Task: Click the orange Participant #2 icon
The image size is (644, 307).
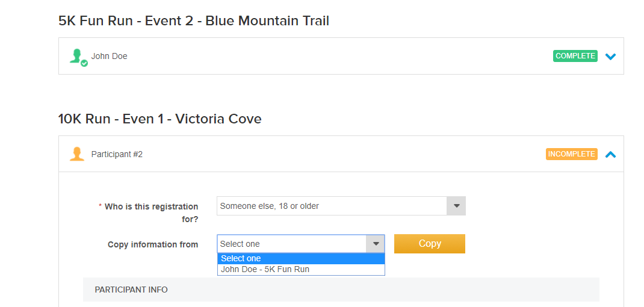Action: coord(77,154)
